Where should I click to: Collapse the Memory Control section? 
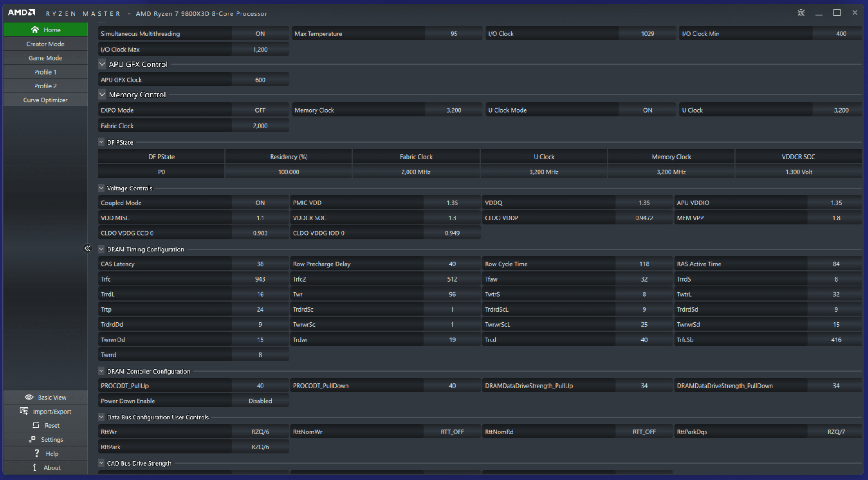point(102,94)
